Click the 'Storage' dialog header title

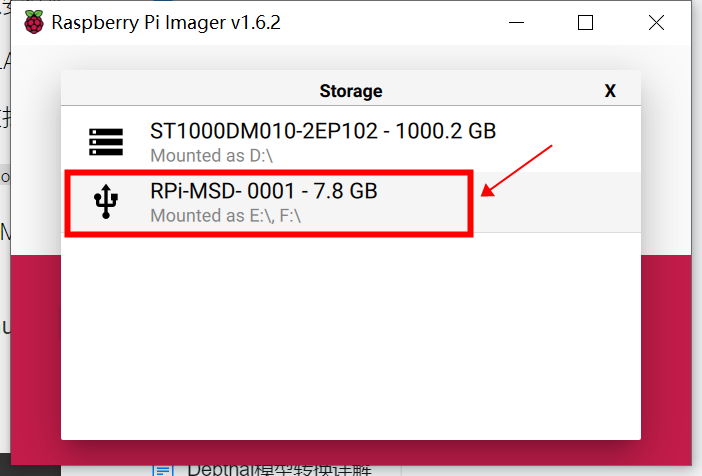(351, 91)
